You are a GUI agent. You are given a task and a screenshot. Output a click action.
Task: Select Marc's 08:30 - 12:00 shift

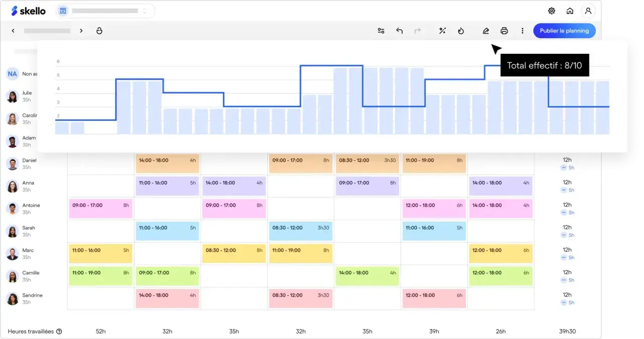(234, 253)
